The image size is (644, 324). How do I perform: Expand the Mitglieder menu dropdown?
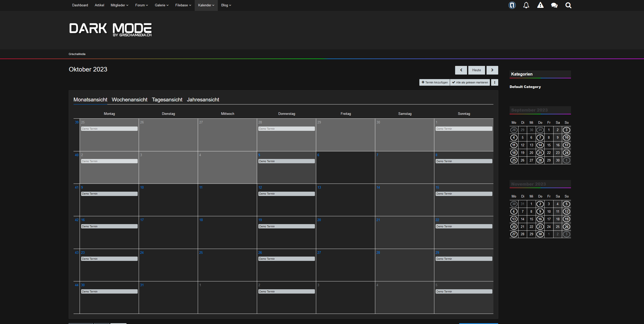coord(119,5)
